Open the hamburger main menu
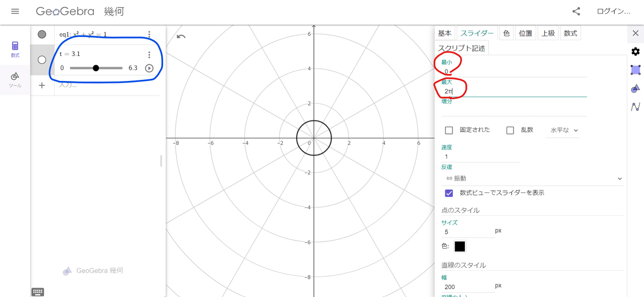Viewport: 644px width, 297px height. [x=15, y=11]
